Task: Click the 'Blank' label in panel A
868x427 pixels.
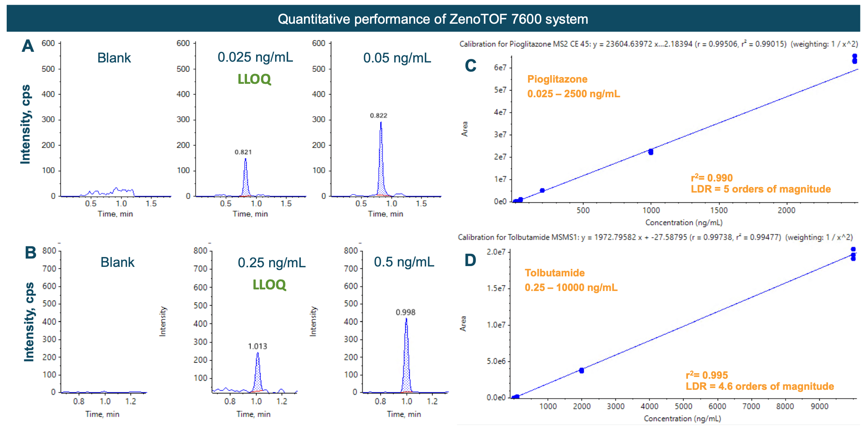Action: [x=114, y=58]
